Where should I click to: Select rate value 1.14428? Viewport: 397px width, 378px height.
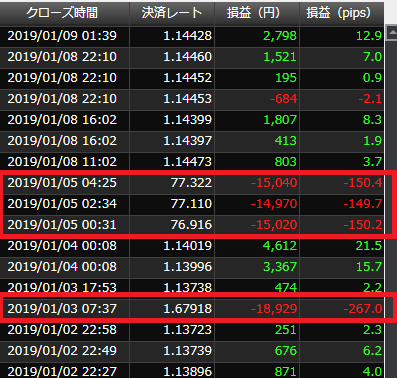[x=187, y=35]
